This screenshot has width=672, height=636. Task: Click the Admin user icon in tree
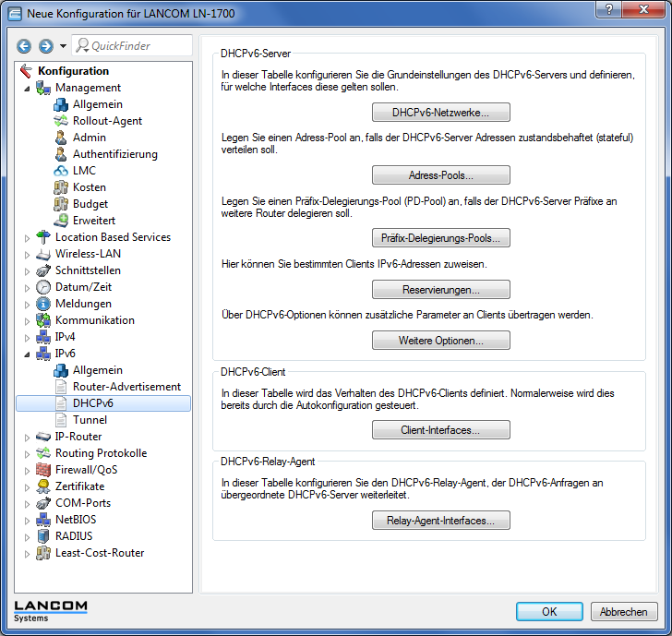tap(61, 138)
